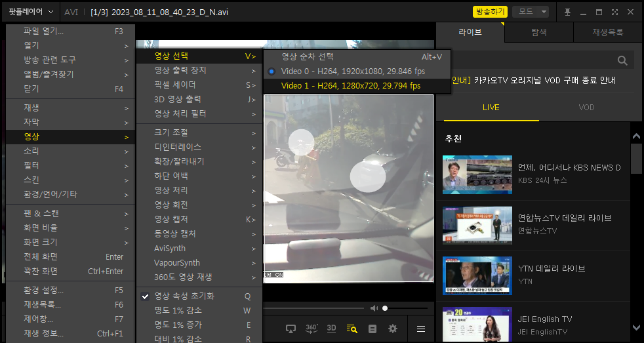Switch to the 라이브 tab
This screenshot has width=644, height=343.
(470, 32)
